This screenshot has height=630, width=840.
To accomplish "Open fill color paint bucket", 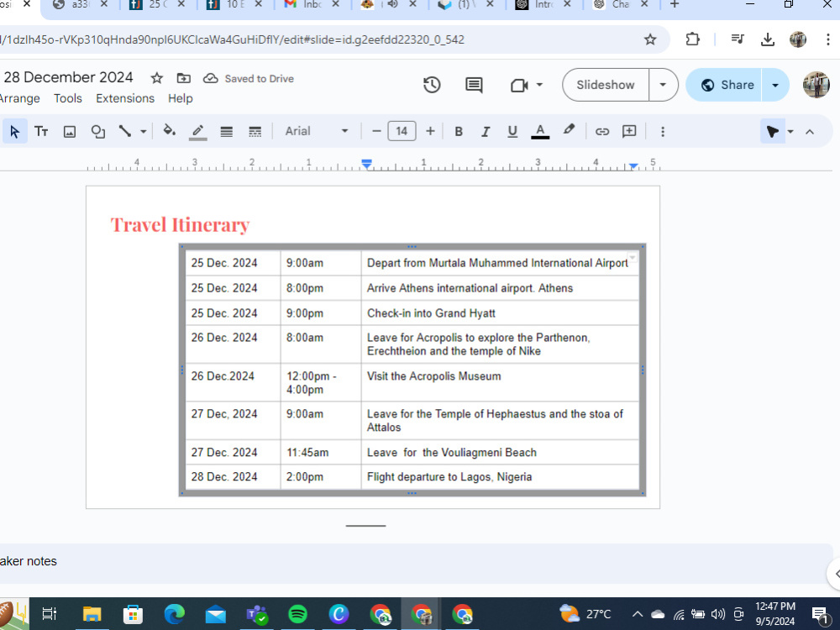I will tap(170, 131).
